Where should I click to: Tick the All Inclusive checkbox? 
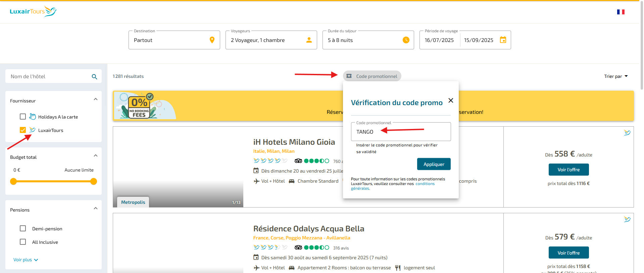click(x=23, y=242)
